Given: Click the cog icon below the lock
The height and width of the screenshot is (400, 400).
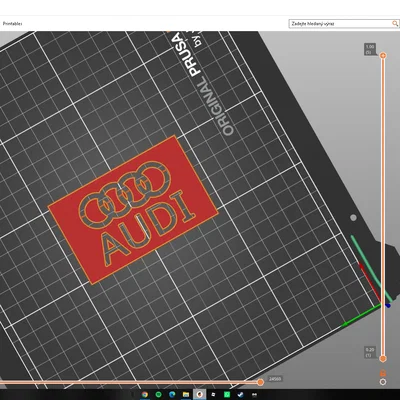Looking at the screenshot, I should pos(383,382).
